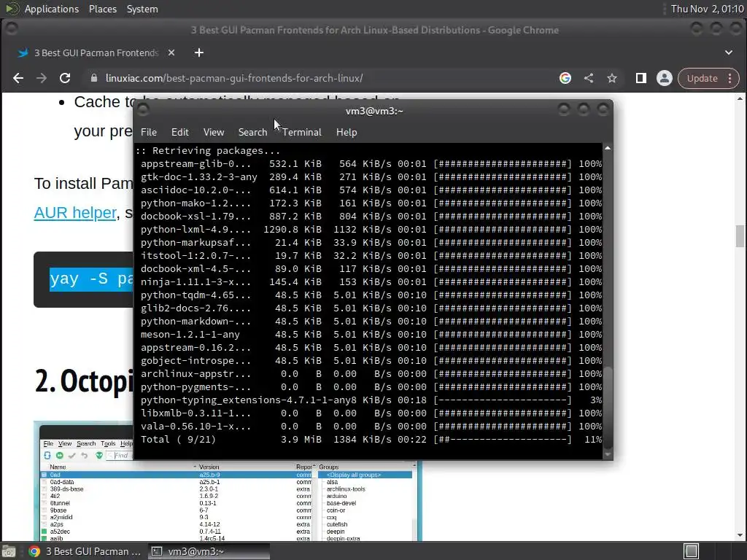Select the 3 Best GUI Pacman Frontends tab

point(96,52)
